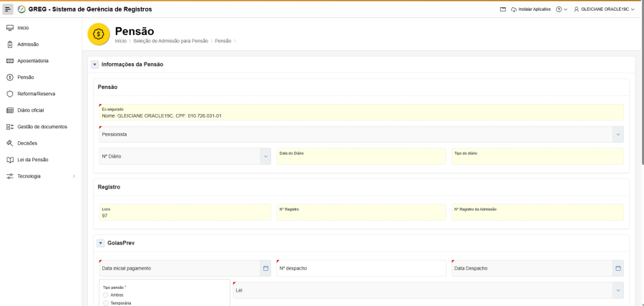
Task: Toggle the hamburger navigation menu button
Action: tap(9, 9)
